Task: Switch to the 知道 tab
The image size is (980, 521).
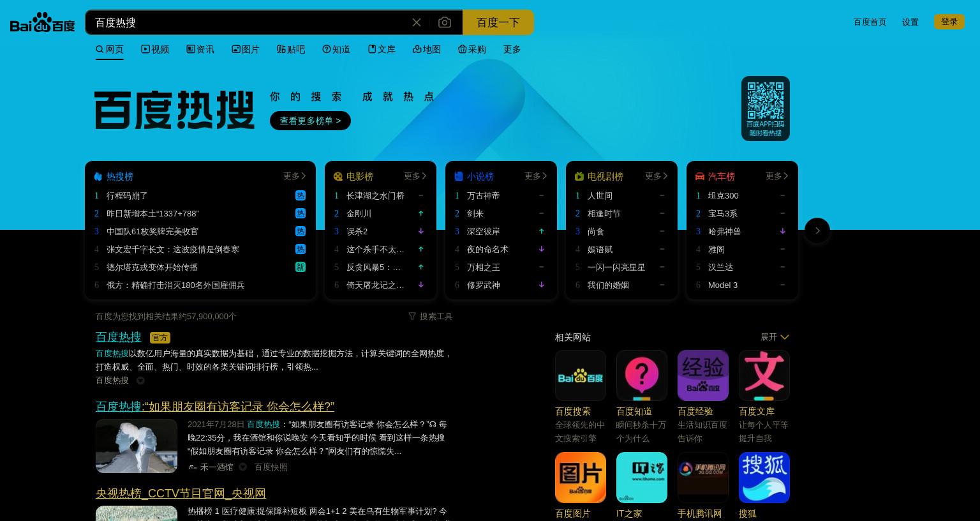Action: click(336, 49)
